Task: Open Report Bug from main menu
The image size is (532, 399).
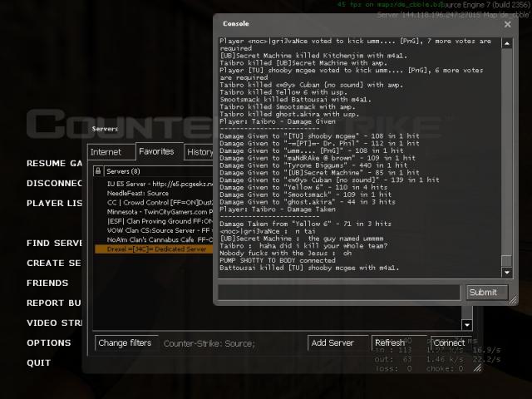Action: (x=54, y=303)
